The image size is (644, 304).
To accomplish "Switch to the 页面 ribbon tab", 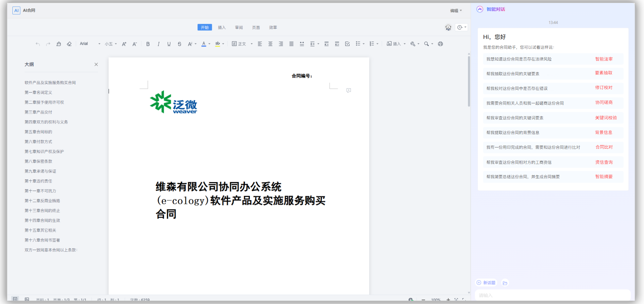I will point(256,27).
